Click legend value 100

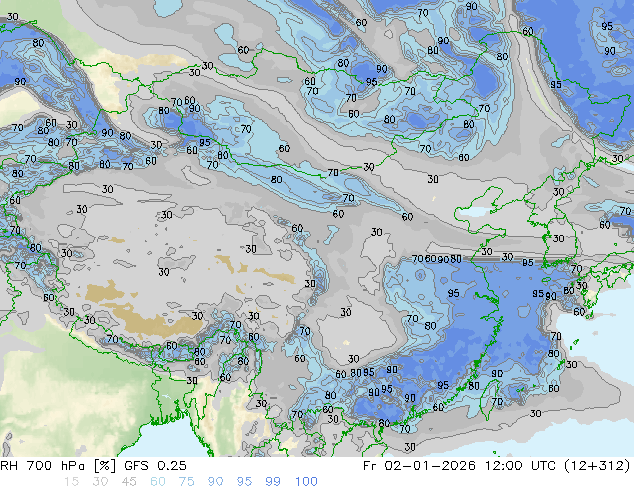pyautogui.click(x=306, y=482)
